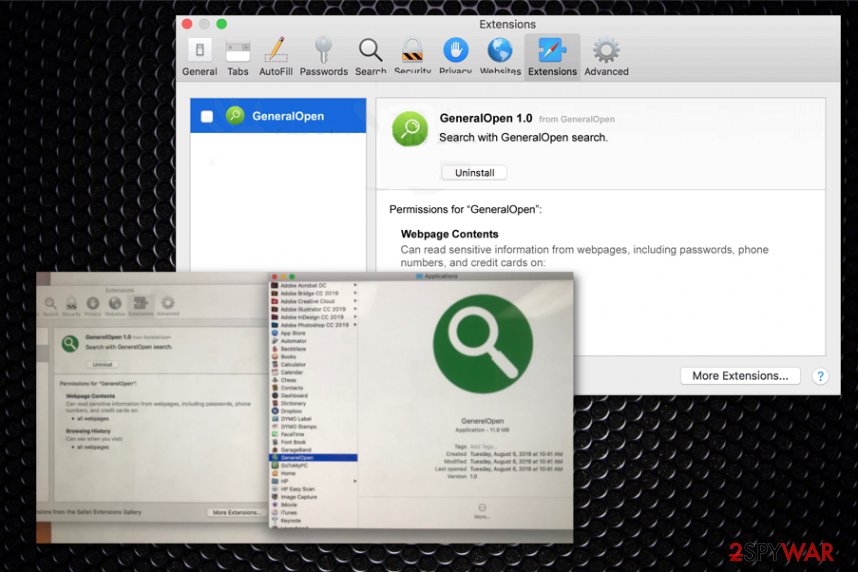Expand the Adobe Illustrator CC 2019 folder arrow
The width and height of the screenshot is (858, 572).
tap(355, 309)
